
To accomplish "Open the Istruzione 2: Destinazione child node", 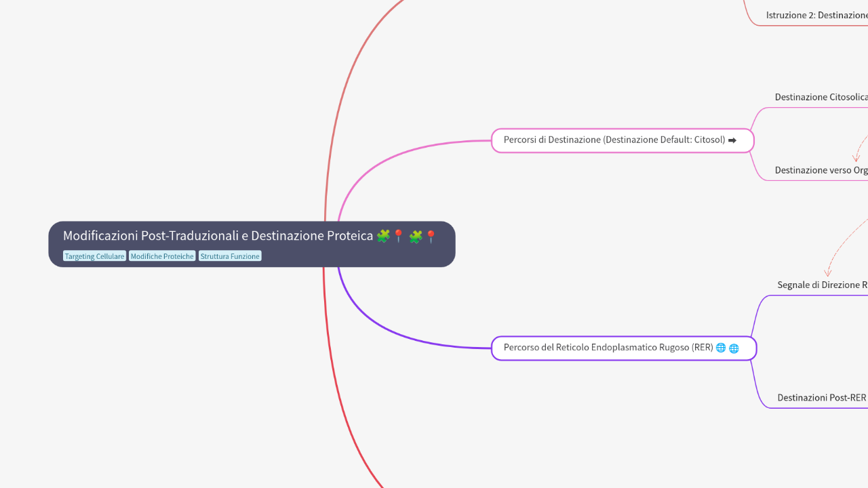I will (816, 15).
